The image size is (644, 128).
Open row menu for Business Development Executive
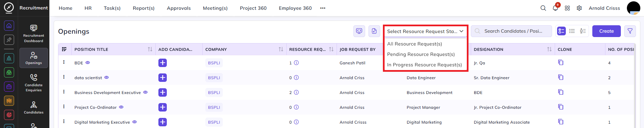point(64,92)
